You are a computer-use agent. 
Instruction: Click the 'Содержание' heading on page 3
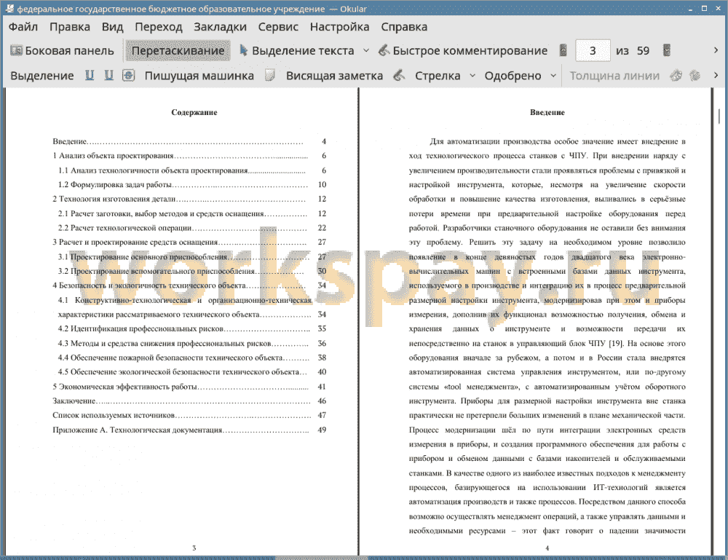point(194,112)
